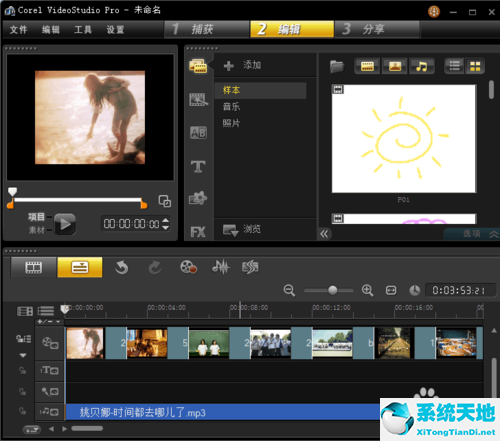Undo the last action
The image size is (500, 441).
(x=122, y=267)
